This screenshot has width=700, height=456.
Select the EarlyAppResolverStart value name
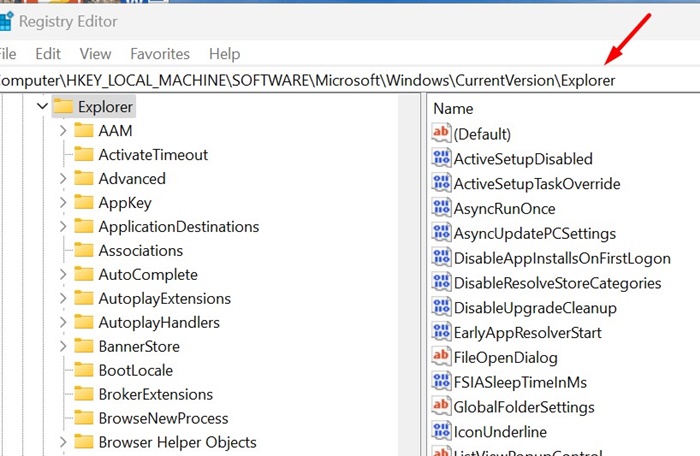point(528,333)
